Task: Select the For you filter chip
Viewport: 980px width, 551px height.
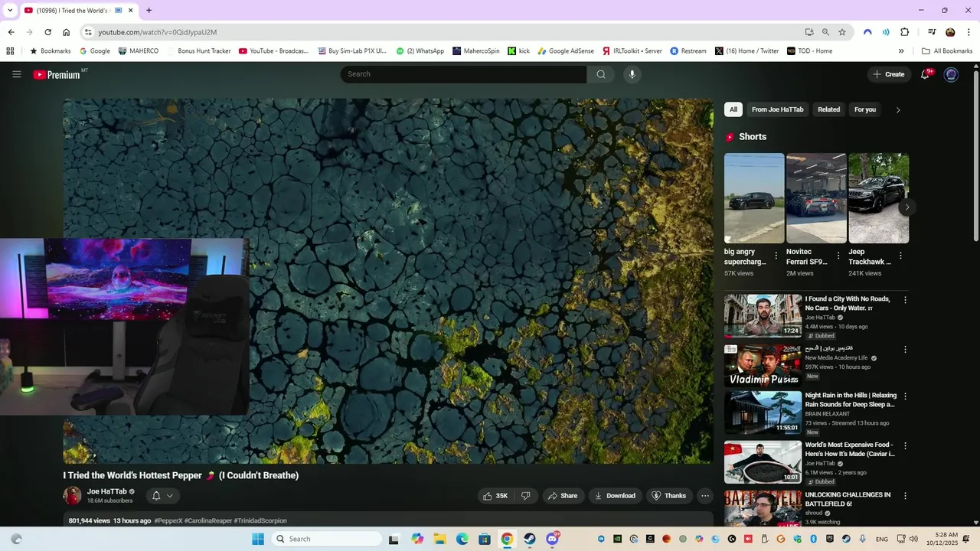Action: click(x=865, y=109)
